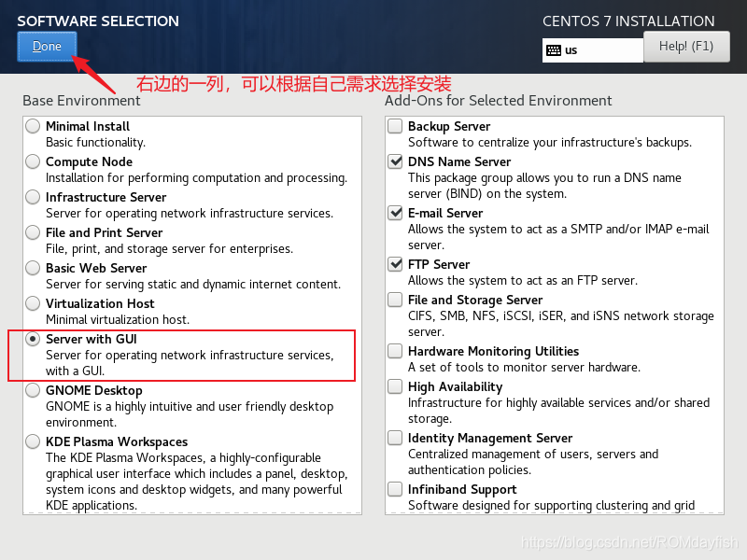Image resolution: width=747 pixels, height=560 pixels.
Task: Click the 'High Availability' label
Action: (x=456, y=386)
